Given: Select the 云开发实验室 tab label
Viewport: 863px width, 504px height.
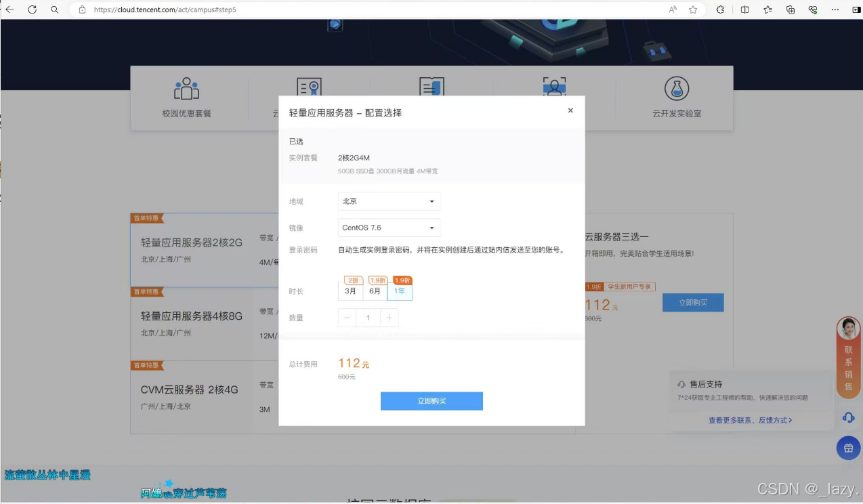Looking at the screenshot, I should tap(677, 114).
